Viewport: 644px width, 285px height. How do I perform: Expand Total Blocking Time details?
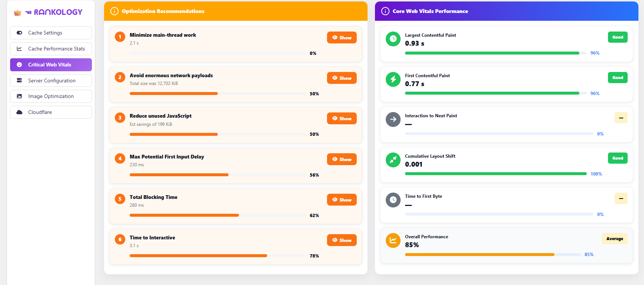click(342, 200)
